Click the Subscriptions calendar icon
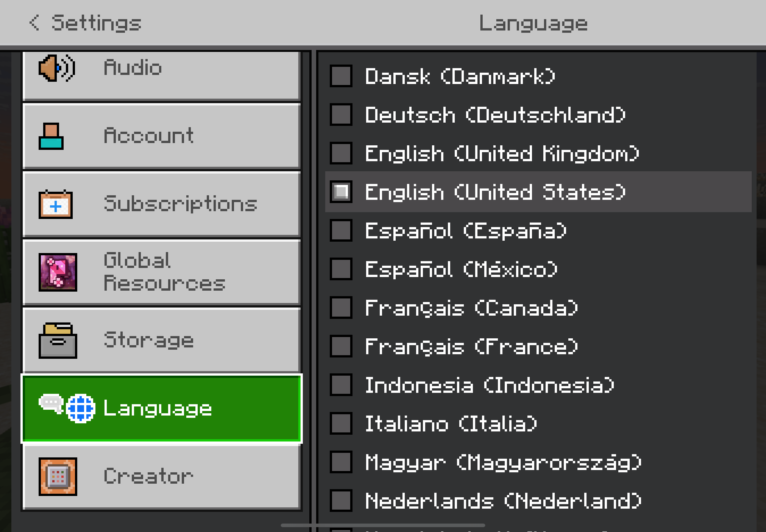 pyautogui.click(x=56, y=204)
